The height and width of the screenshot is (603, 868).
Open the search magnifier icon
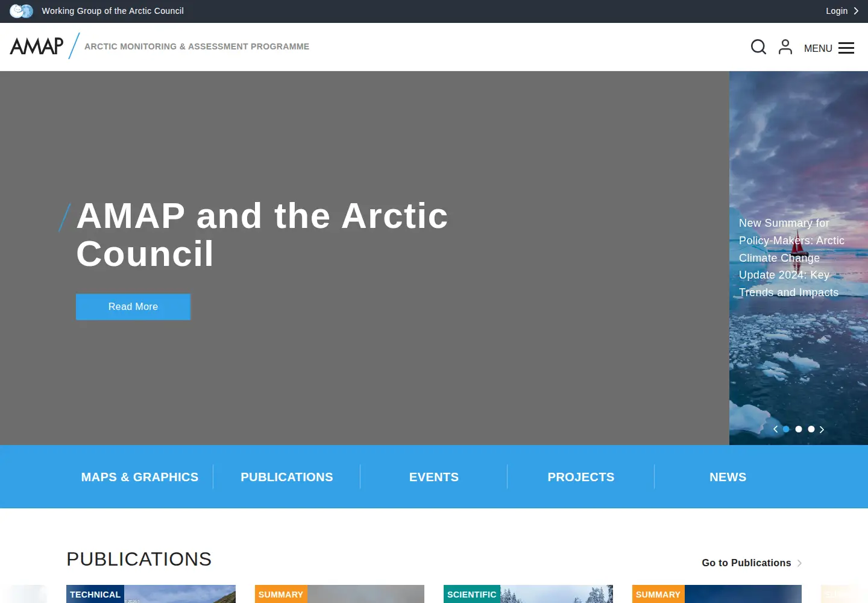(758, 47)
